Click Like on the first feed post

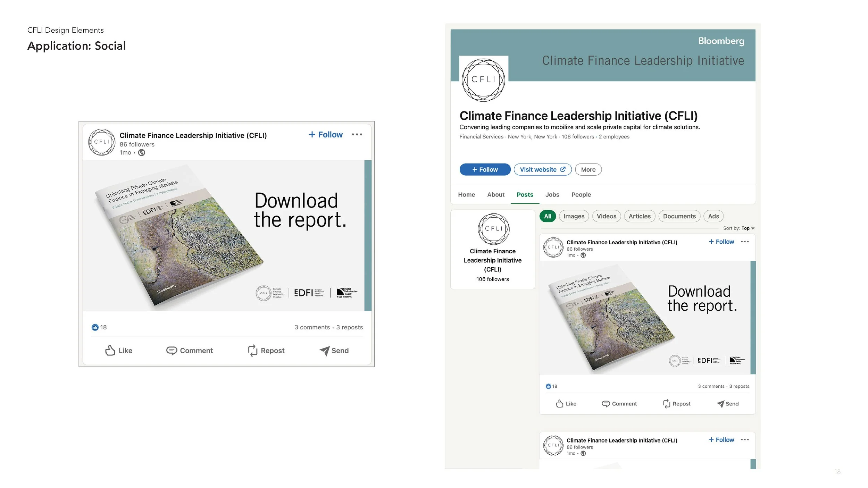point(566,404)
